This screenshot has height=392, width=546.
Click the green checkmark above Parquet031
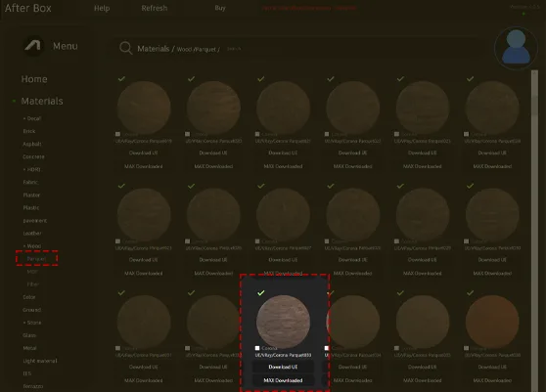coord(121,293)
